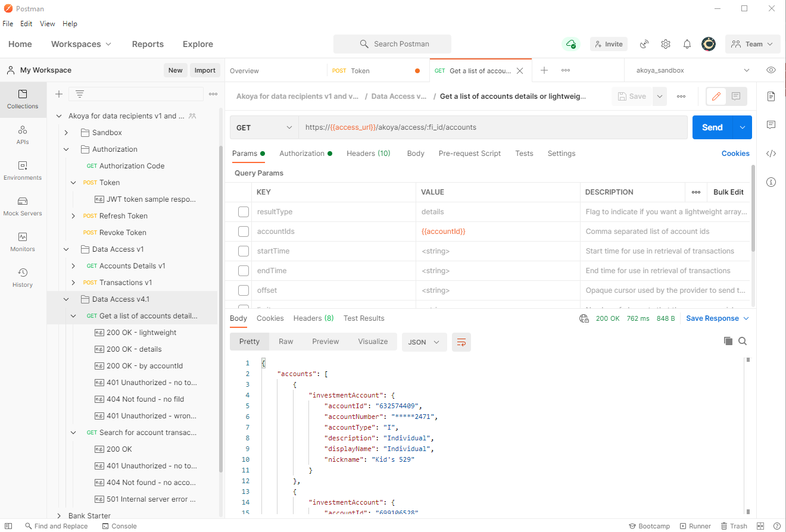
Task: Click the network information globe icon
Action: pos(584,318)
